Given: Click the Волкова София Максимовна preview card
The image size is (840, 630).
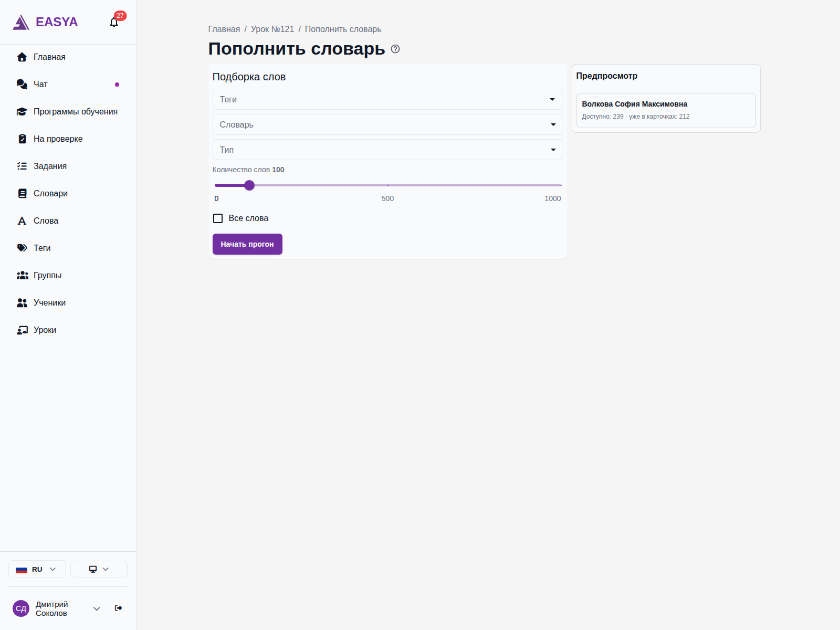Looking at the screenshot, I should pyautogui.click(x=666, y=110).
